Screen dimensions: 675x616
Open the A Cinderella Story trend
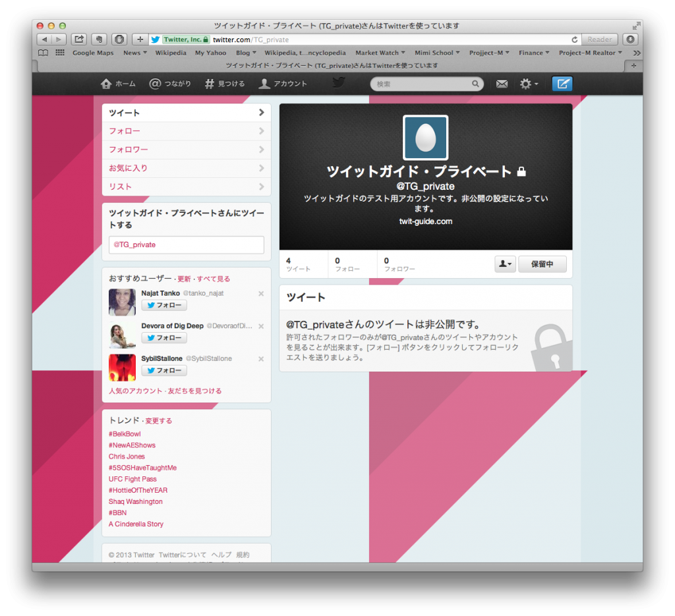click(x=136, y=524)
